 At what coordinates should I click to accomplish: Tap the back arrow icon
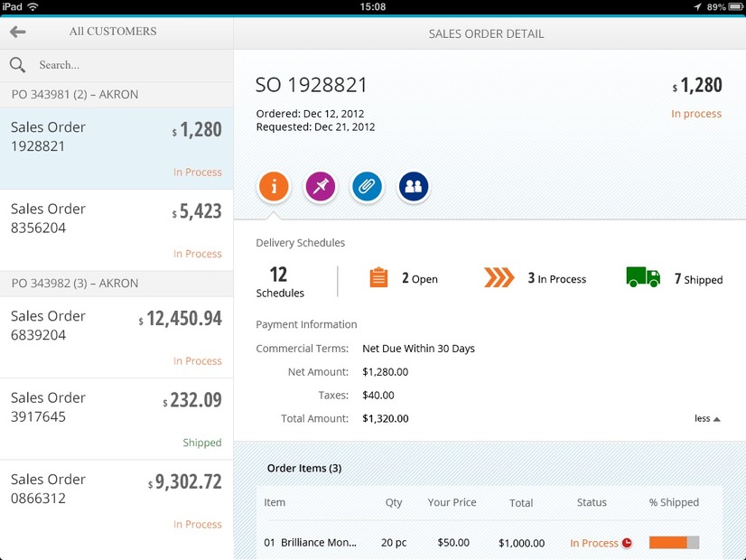click(x=17, y=32)
